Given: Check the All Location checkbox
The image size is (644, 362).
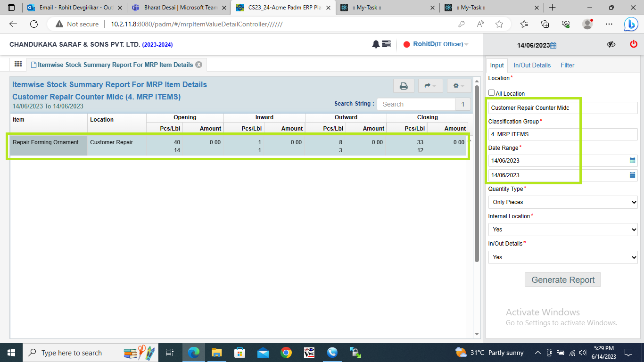Looking at the screenshot, I should click(x=492, y=93).
